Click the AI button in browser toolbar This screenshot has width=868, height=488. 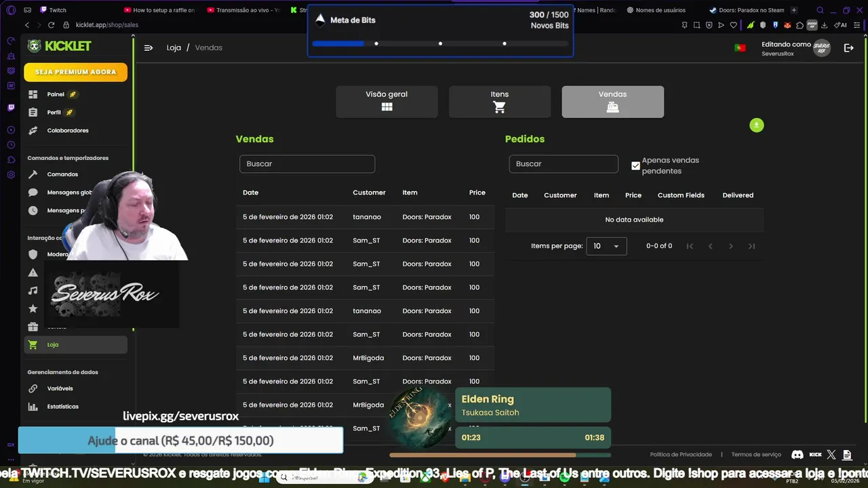(841, 25)
